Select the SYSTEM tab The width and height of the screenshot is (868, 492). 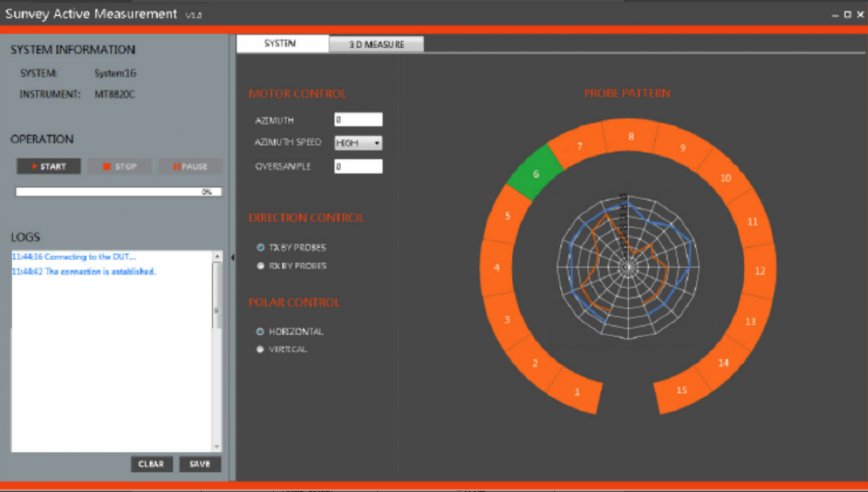[x=282, y=44]
